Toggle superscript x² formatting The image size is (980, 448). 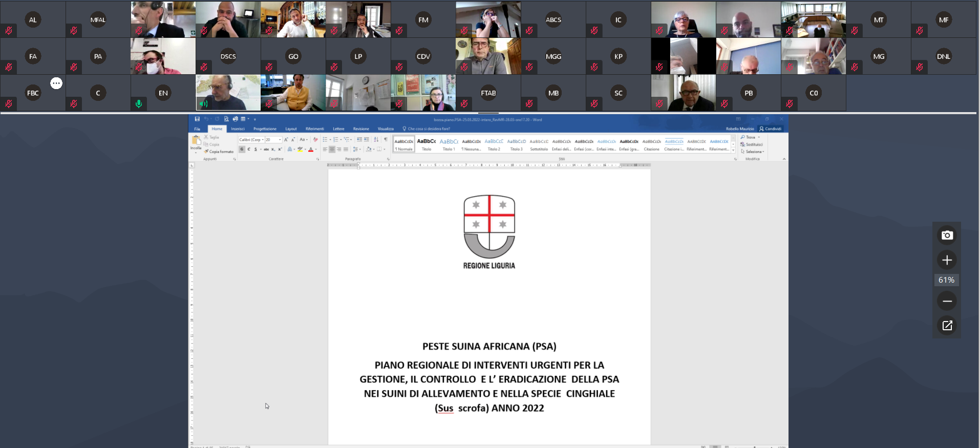(x=280, y=149)
